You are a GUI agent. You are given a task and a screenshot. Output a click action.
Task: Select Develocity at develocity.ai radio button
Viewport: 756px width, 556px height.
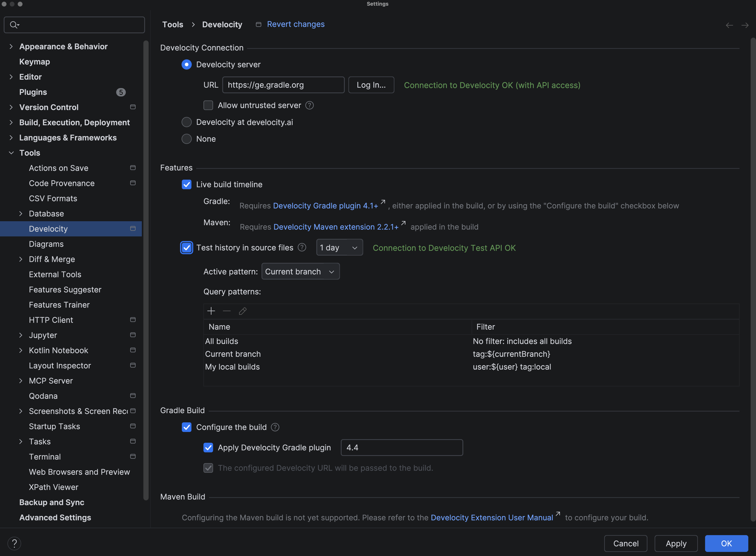point(187,122)
